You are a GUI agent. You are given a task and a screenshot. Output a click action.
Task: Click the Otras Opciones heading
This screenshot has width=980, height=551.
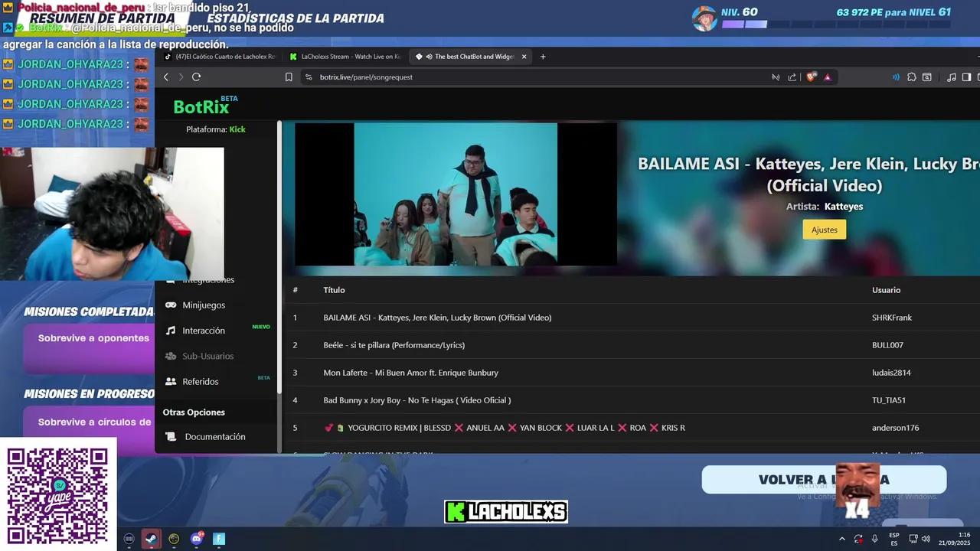coord(194,412)
